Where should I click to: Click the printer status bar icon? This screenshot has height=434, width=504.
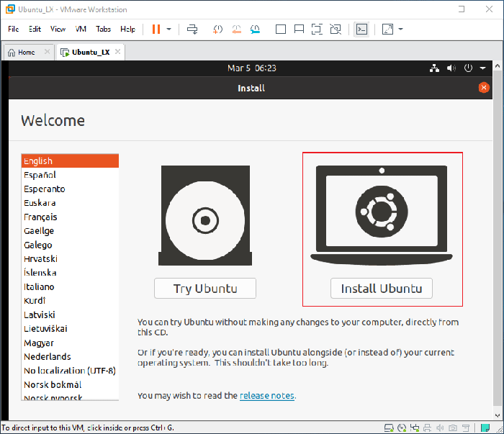coord(427,428)
